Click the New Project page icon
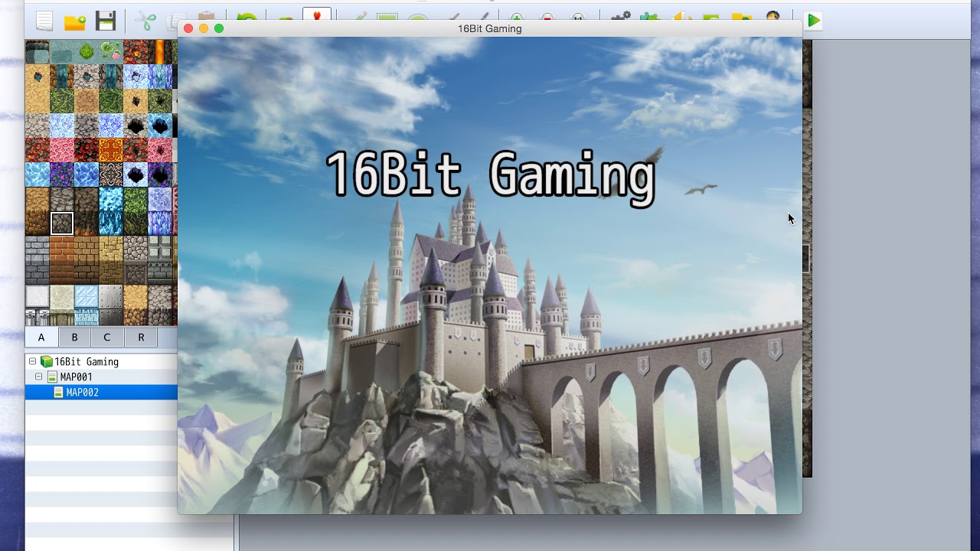Screen dimensions: 980x551 click(44, 21)
